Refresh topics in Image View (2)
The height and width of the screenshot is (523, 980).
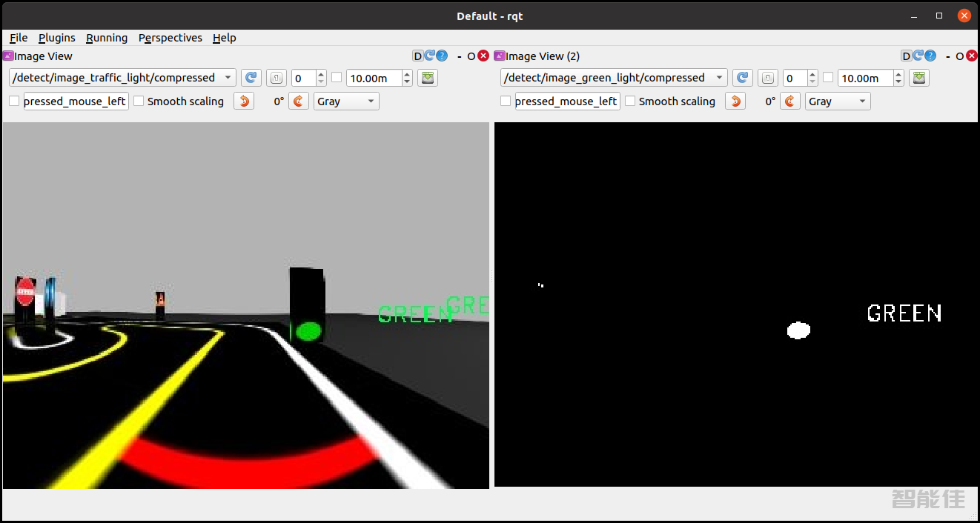742,78
